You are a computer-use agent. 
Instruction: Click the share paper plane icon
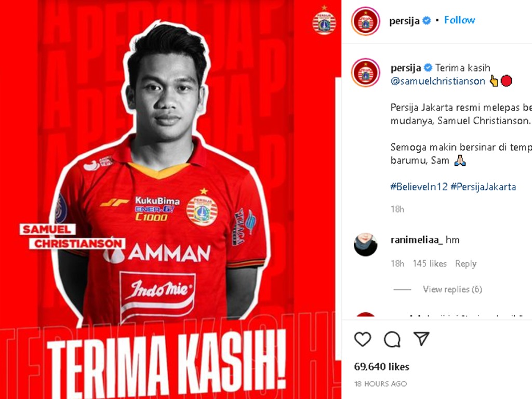[x=421, y=338]
